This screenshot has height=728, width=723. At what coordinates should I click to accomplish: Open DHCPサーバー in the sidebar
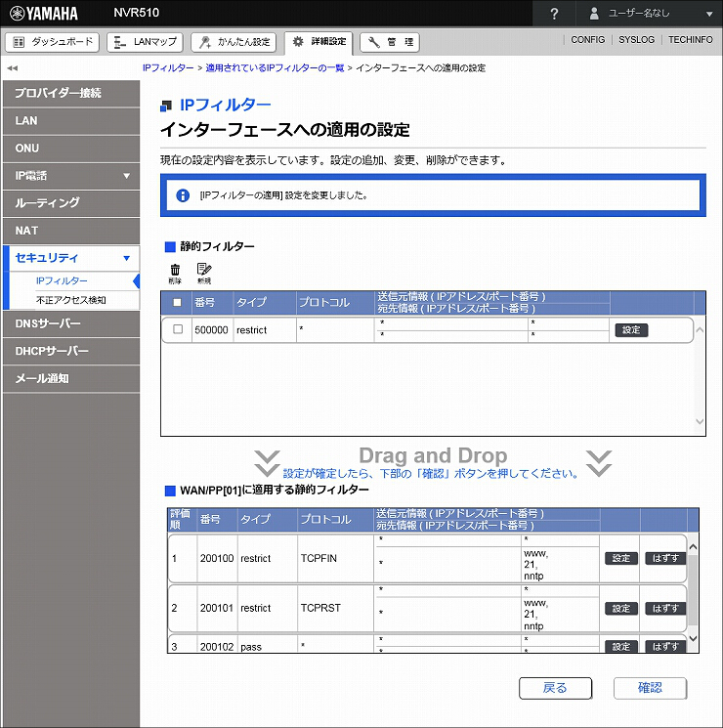click(71, 351)
